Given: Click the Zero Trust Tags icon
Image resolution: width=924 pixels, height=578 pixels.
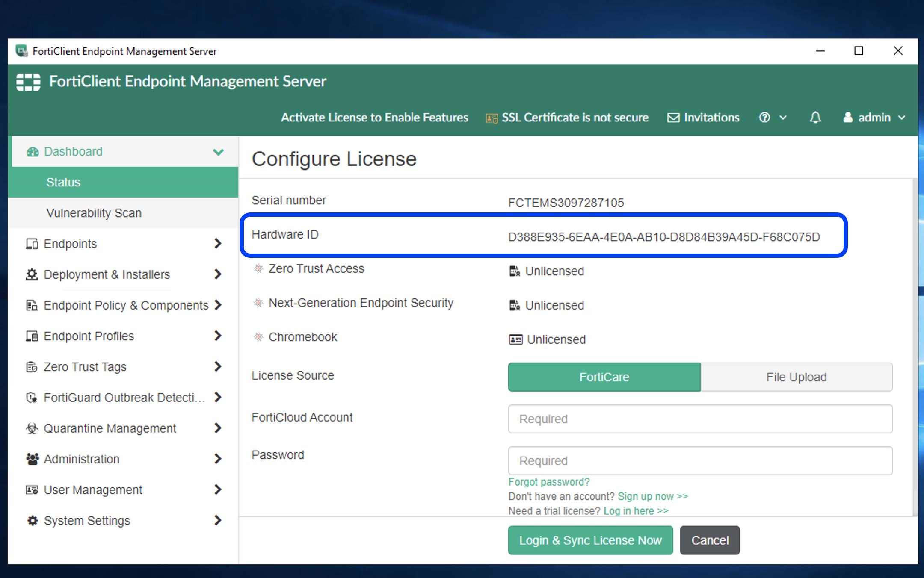Looking at the screenshot, I should point(32,367).
